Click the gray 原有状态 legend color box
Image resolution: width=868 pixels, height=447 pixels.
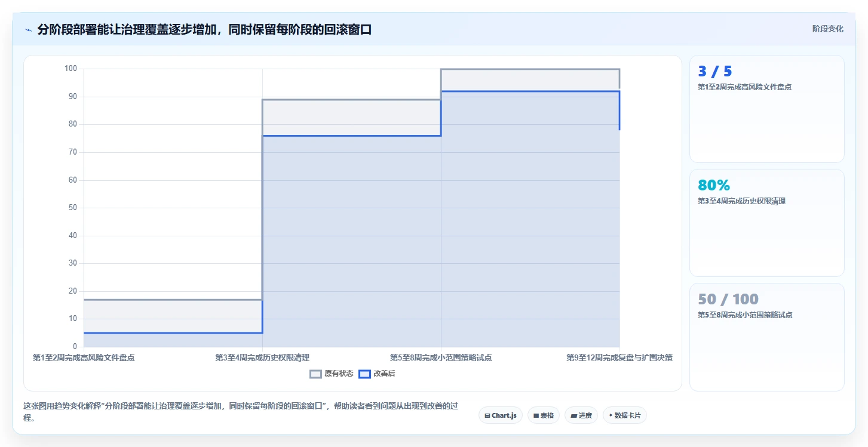tap(315, 374)
